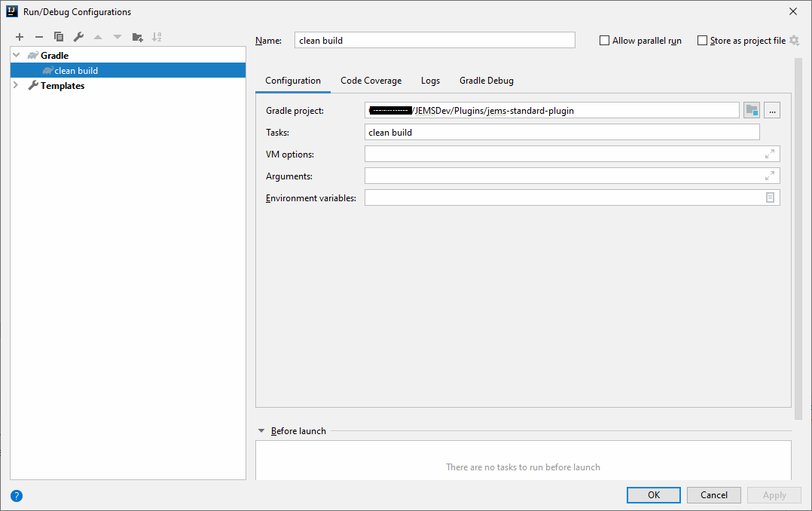Viewport: 812px width, 511px height.
Task: Open the Gradle Debug tab
Action: (x=486, y=81)
